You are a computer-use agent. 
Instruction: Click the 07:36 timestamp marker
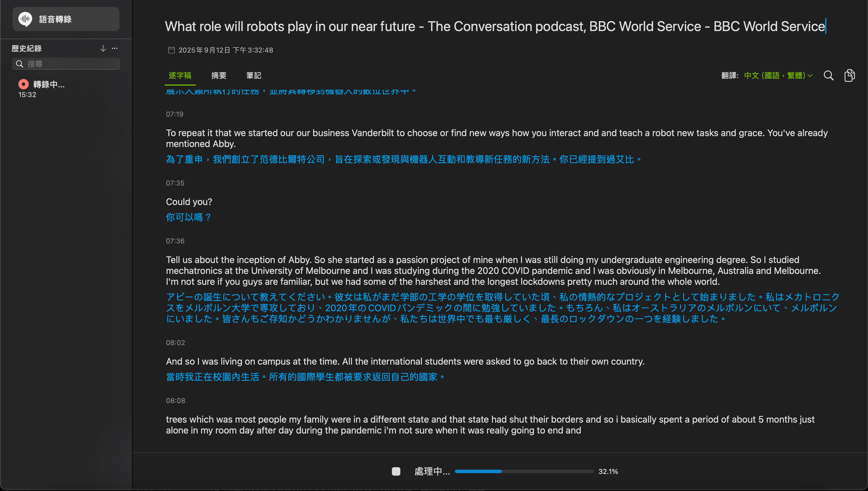coord(175,241)
